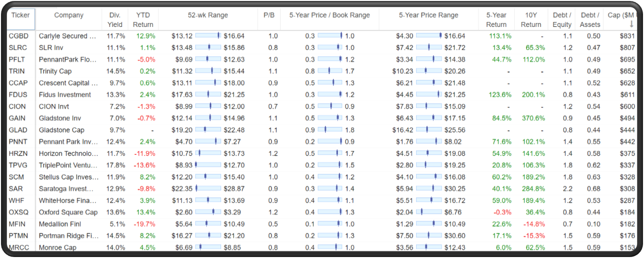Viewport: 644px width, 258px height.
Task: Select the PNNT ticker cell
Action: pos(18,142)
